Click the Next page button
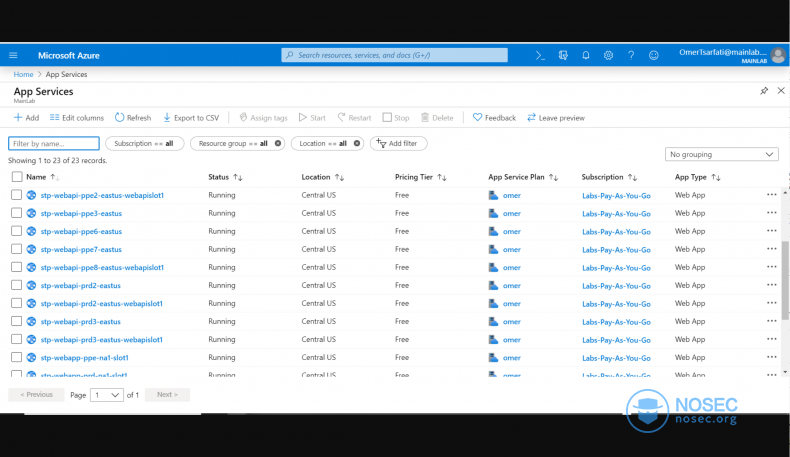The height and width of the screenshot is (457, 790). [167, 395]
